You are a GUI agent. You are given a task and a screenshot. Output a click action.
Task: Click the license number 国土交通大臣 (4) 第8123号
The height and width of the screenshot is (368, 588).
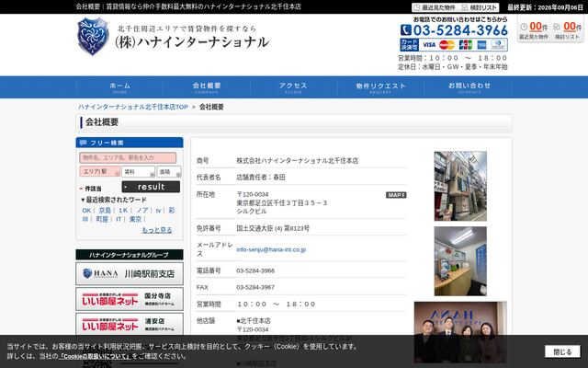273,228
